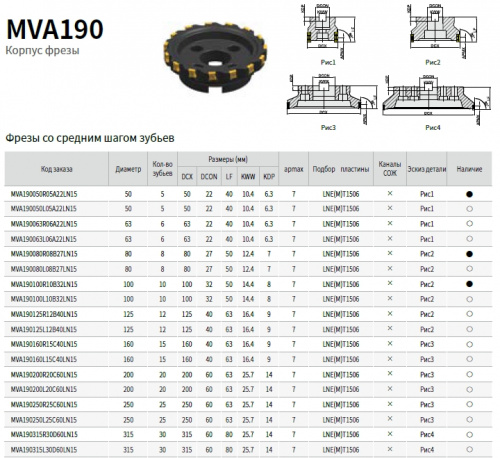Click the 'Наличие' column header
The width and height of the screenshot is (500, 458).
469,169
